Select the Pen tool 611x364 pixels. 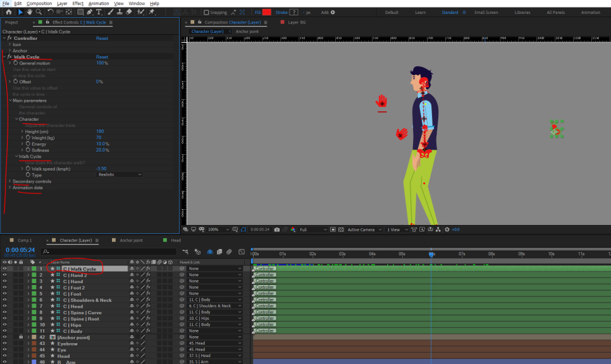[x=89, y=12]
